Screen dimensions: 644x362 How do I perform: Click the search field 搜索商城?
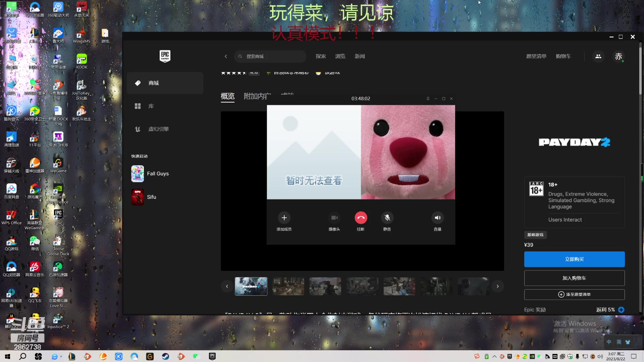pyautogui.click(x=270, y=56)
